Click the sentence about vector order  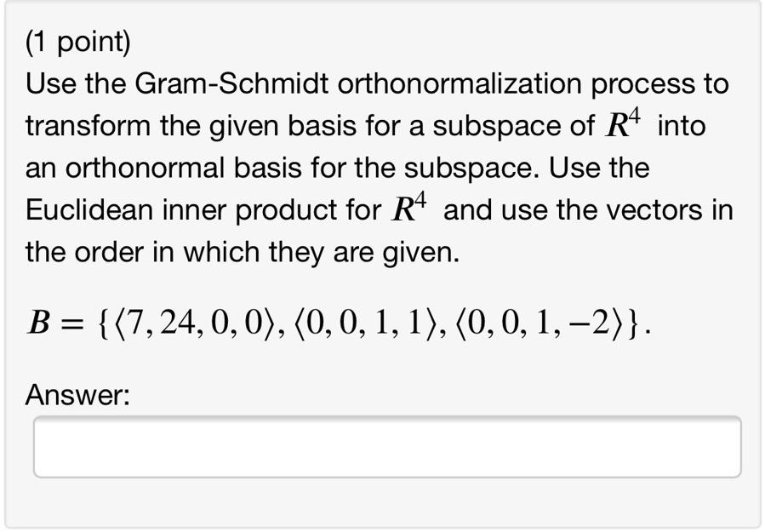[243, 250]
